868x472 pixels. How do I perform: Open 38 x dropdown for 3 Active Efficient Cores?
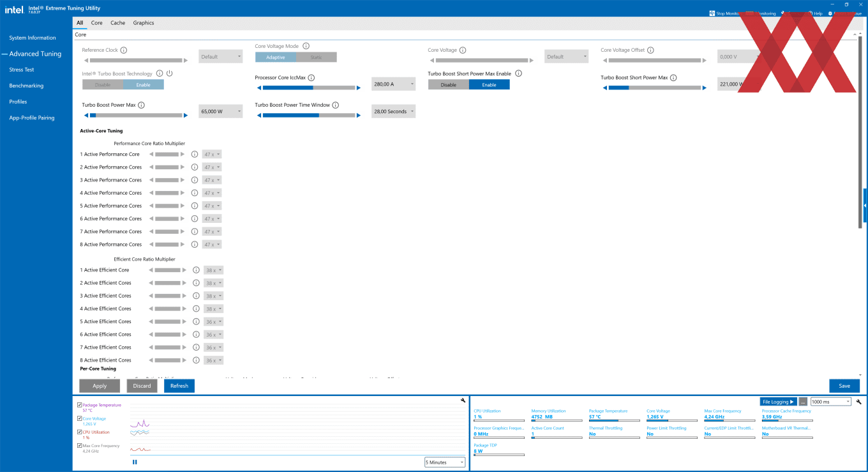(214, 296)
